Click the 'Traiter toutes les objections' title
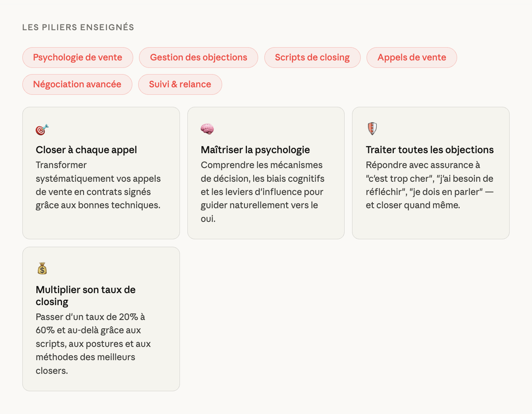532x414 pixels. click(x=429, y=150)
